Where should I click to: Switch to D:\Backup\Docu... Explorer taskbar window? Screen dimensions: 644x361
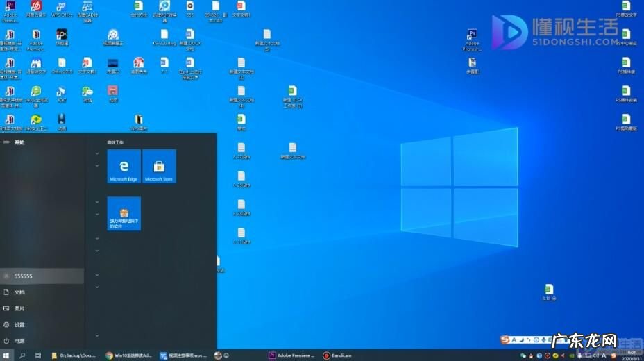click(x=74, y=355)
